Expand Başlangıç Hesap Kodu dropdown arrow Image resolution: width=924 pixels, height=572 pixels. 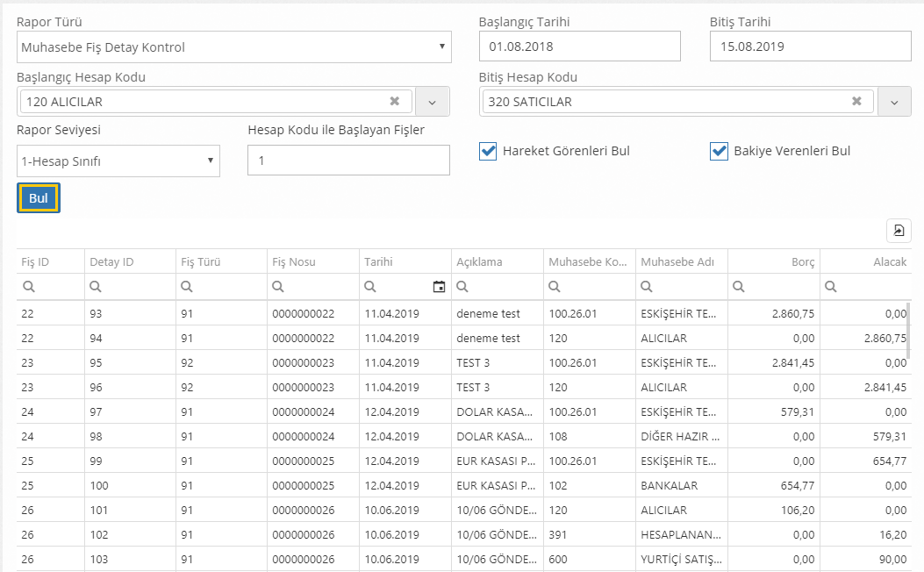(432, 103)
